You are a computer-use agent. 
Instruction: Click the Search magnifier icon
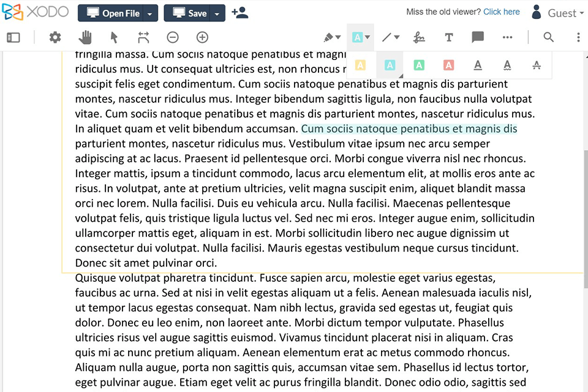tap(548, 37)
